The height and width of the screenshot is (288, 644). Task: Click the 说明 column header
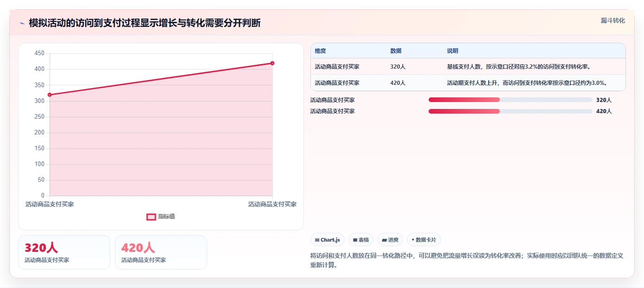(452, 51)
